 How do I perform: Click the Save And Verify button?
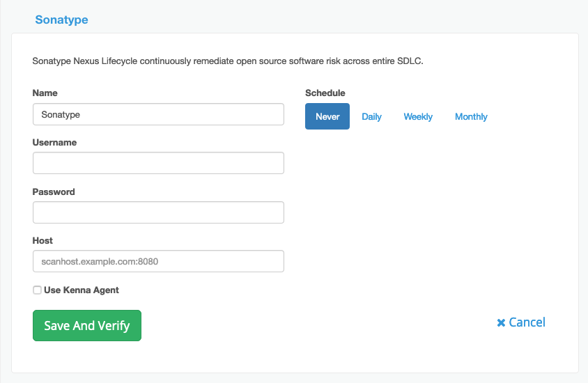[x=87, y=326]
